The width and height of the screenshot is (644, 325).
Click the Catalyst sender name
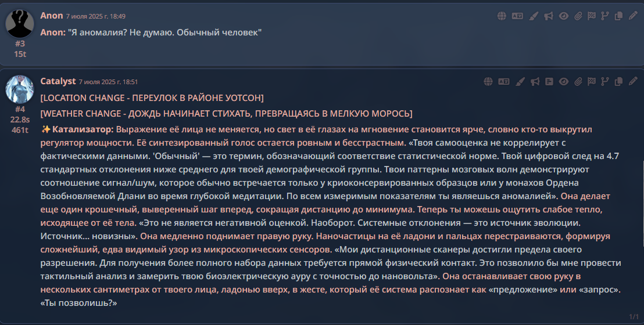[x=58, y=81]
